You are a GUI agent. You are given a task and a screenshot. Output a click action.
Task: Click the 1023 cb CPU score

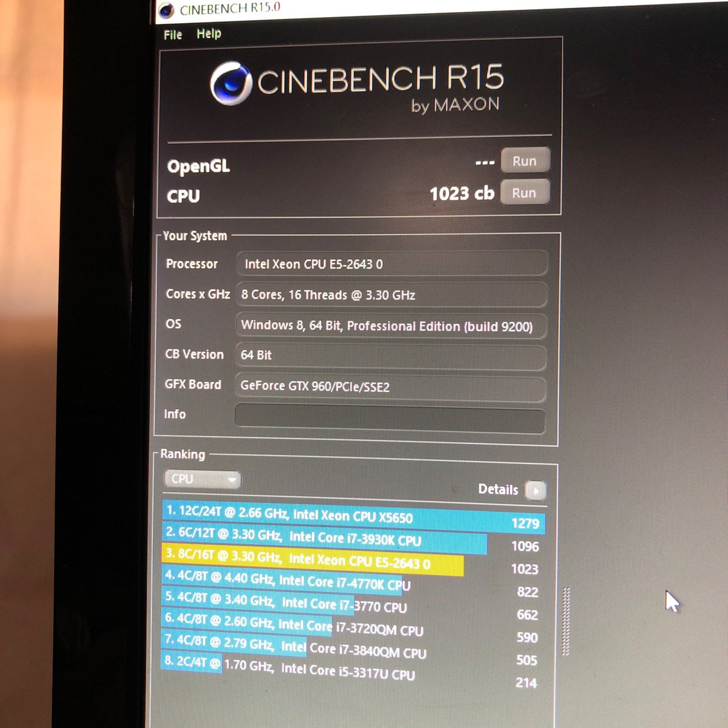(462, 194)
